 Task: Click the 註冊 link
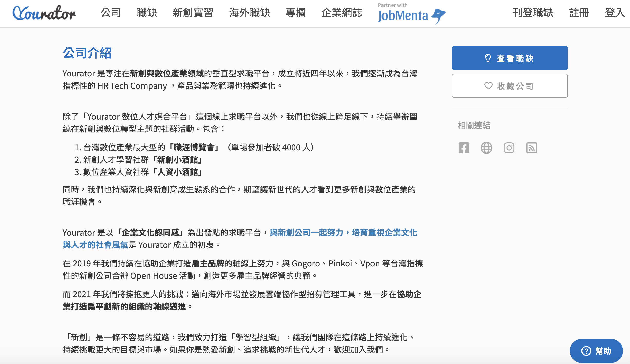tap(579, 13)
